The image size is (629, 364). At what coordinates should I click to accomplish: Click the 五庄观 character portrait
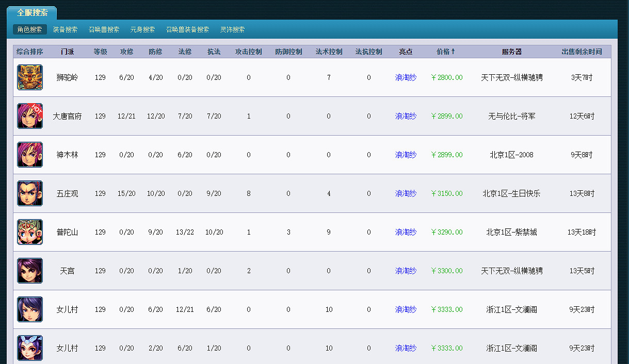(30, 193)
